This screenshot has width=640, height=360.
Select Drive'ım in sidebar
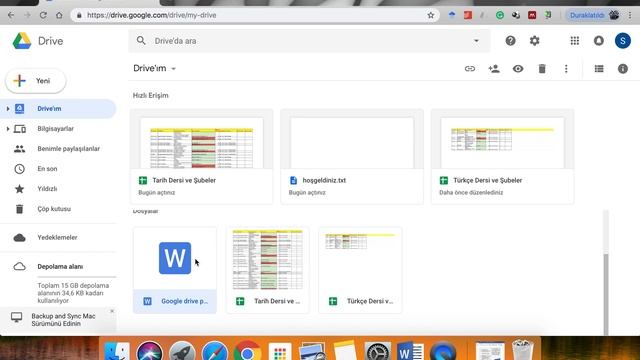[58, 109]
